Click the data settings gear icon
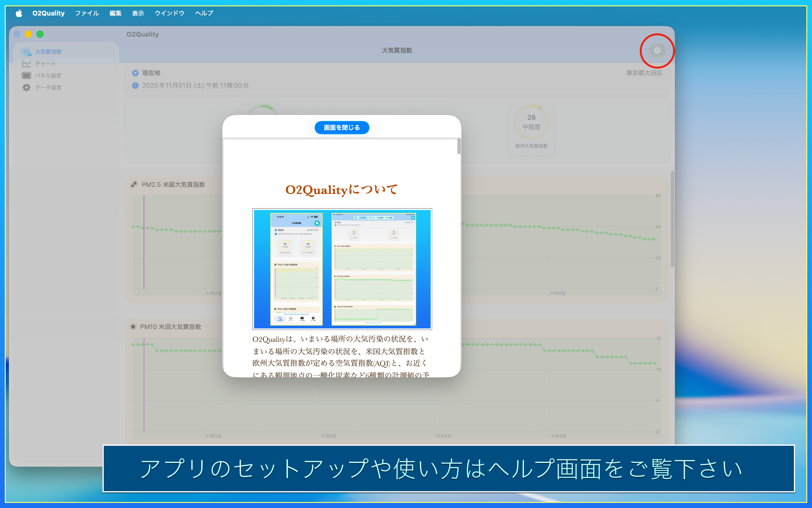Viewport: 812px width, 508px height. click(27, 87)
